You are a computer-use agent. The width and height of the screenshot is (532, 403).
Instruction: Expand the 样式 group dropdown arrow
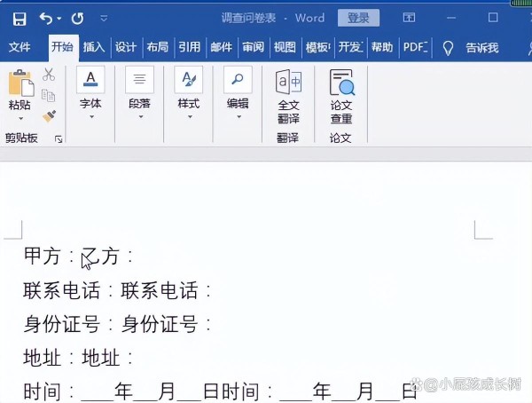click(190, 117)
